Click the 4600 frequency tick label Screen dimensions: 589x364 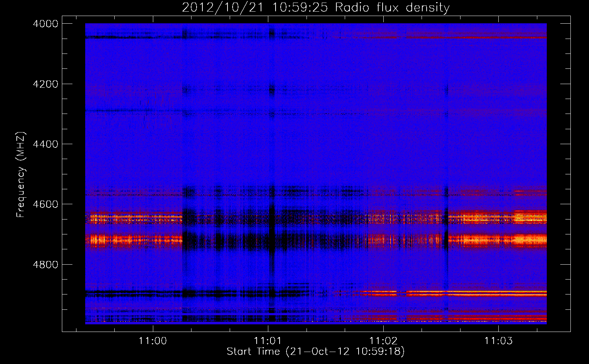click(x=46, y=204)
